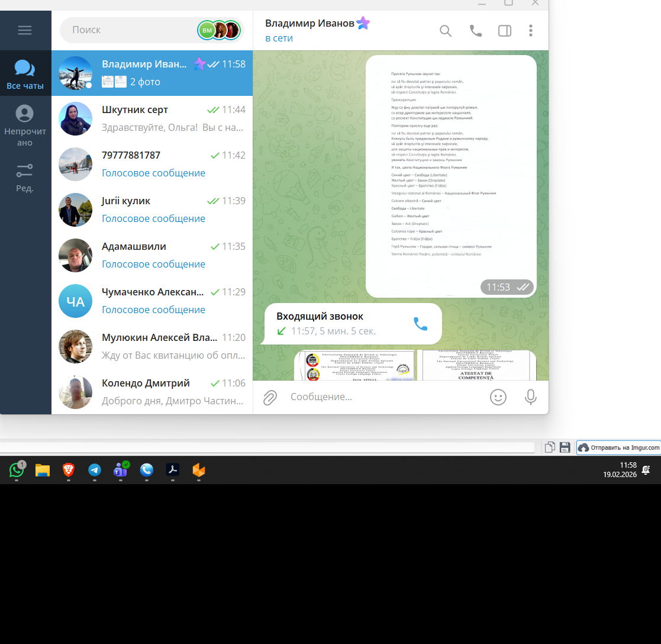Select the Все чаты folder tab
The image size is (661, 644).
point(25,74)
